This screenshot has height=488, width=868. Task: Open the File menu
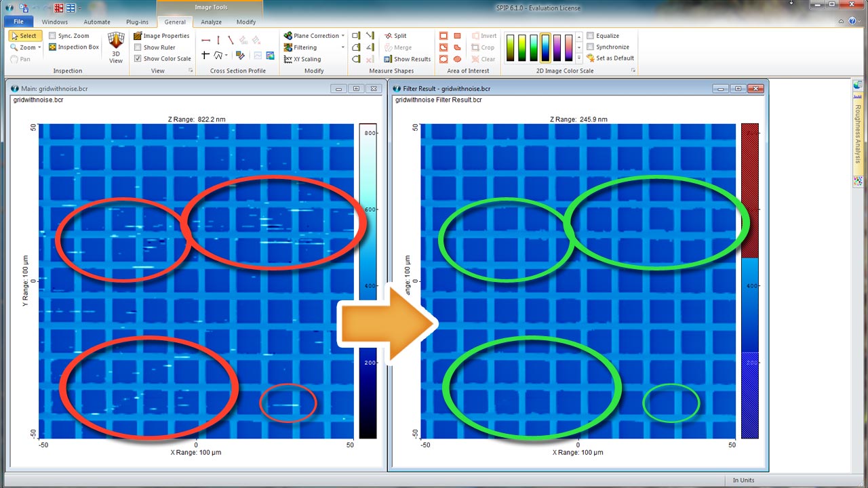[18, 22]
